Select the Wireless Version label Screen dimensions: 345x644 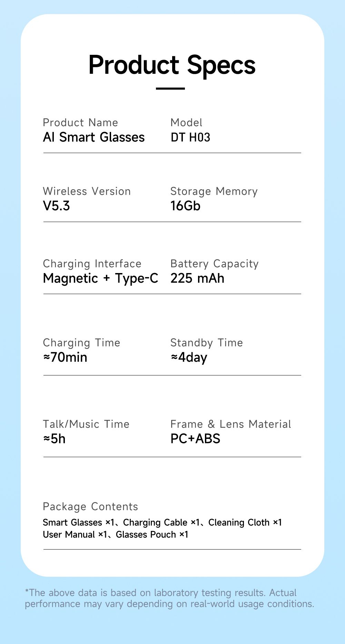coord(87,191)
